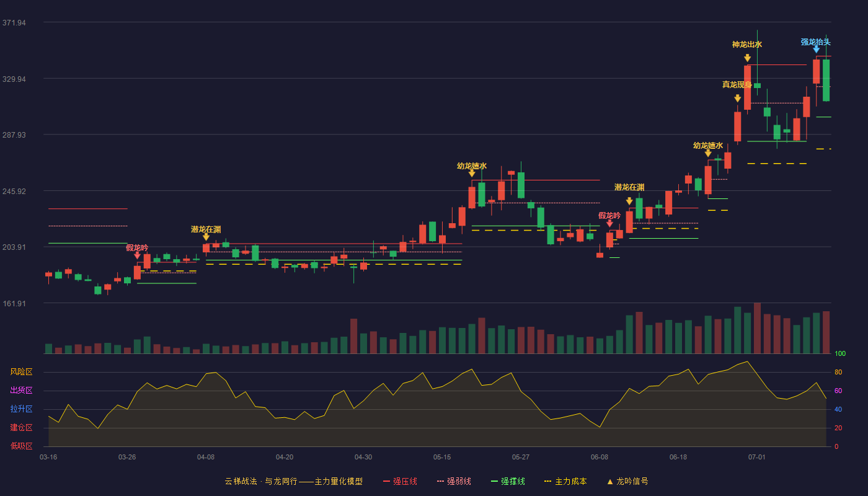Click the 05-15 date label
Viewport: 868px width, 496px height.
[442, 457]
